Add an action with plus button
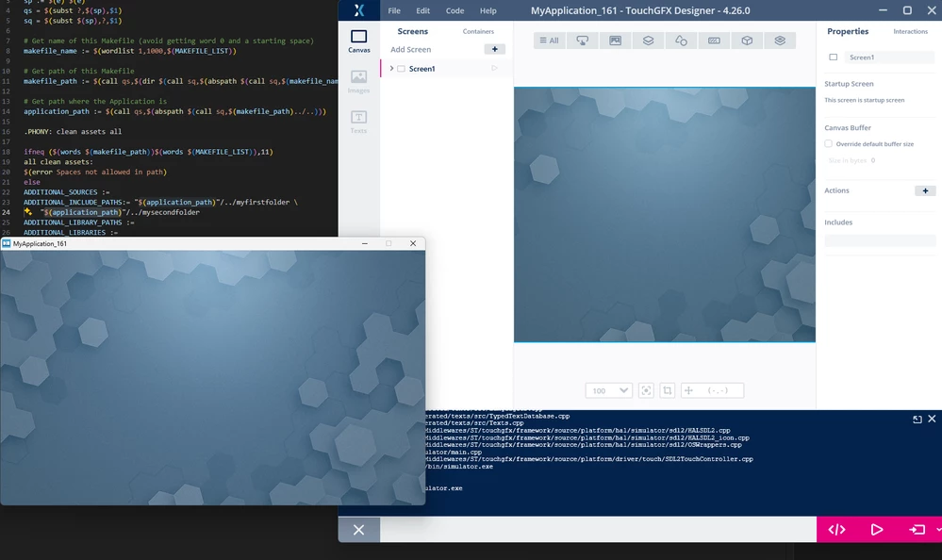Viewport: 942px width, 560px height. click(x=925, y=190)
